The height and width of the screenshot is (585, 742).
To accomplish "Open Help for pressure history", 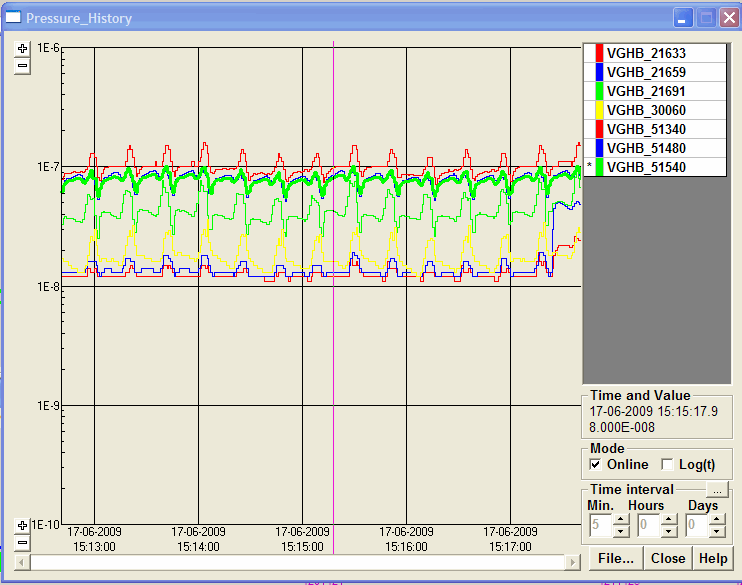I will point(713,558).
